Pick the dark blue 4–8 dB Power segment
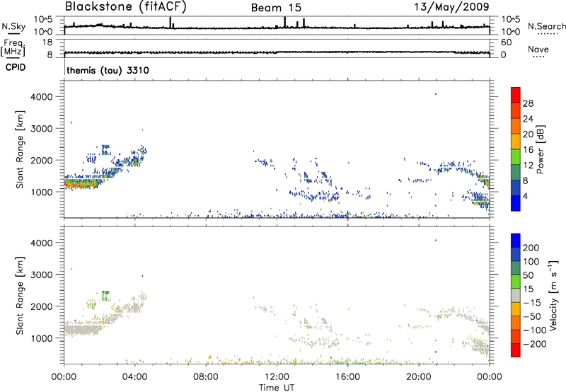The image size is (566, 392). pos(516,188)
